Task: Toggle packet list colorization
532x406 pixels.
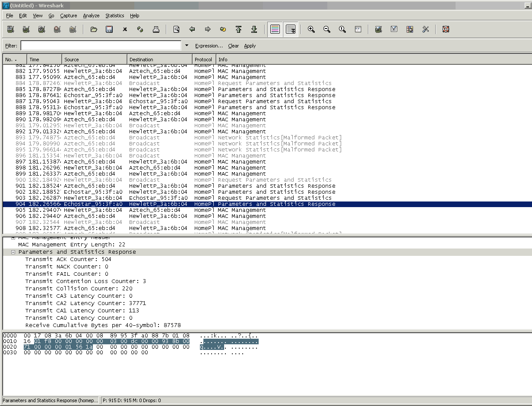Action: point(275,29)
